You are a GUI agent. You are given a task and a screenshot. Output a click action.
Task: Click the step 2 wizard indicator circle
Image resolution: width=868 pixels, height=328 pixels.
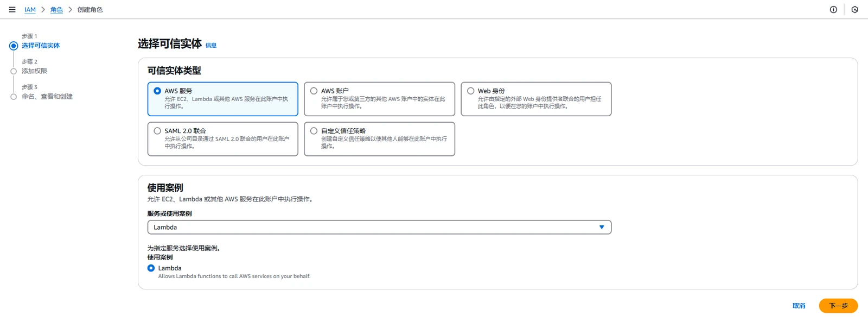click(x=14, y=71)
